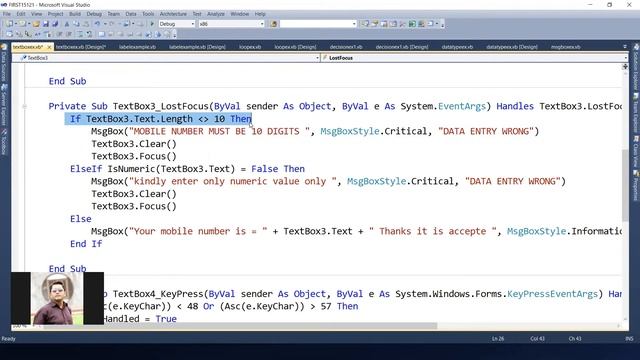Click the Find in Files icon
Viewport: 640px width, 360px height.
point(273,24)
